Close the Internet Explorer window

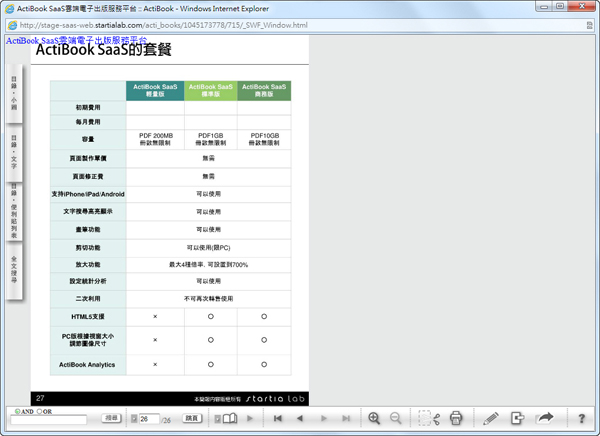582,7
